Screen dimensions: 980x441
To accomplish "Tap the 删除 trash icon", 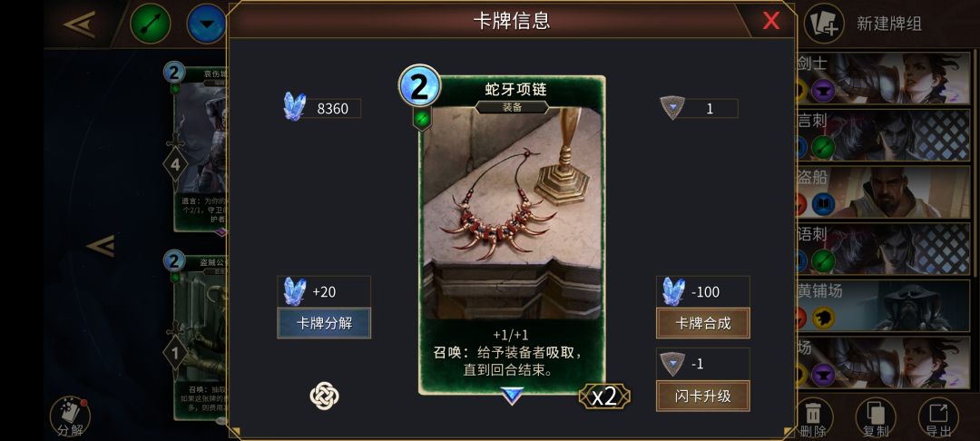I will click(x=813, y=417).
